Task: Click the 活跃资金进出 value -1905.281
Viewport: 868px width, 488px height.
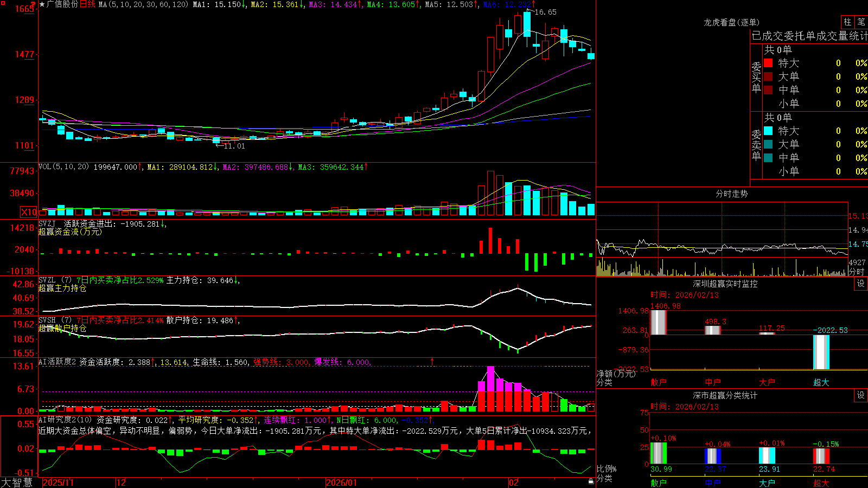Action: tap(141, 223)
